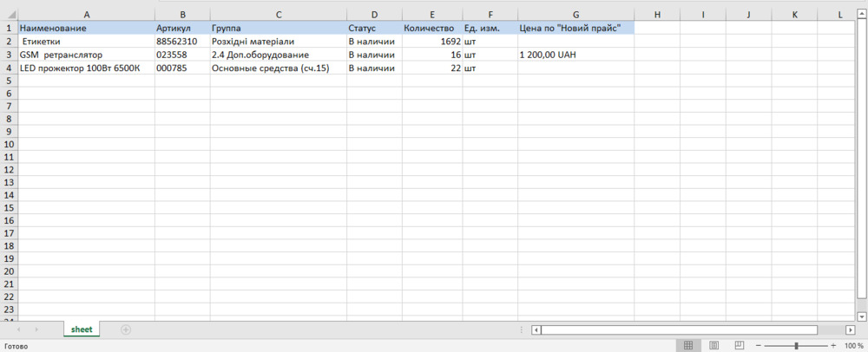Screen dimensions: 868x352
Task: Switch to Normal view in status bar
Action: pyautogui.click(x=688, y=345)
